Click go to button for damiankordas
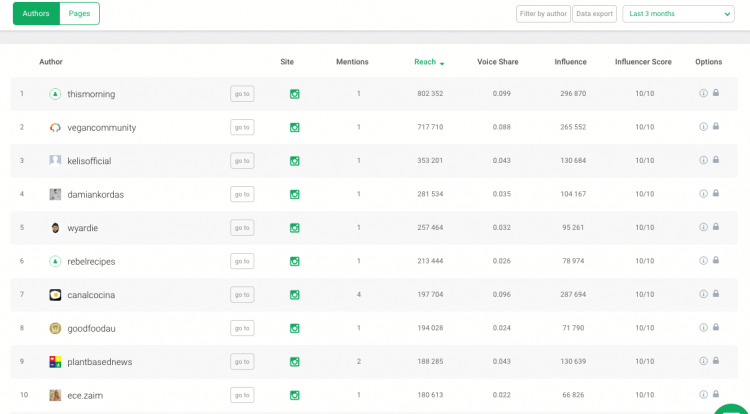The width and height of the screenshot is (750, 414). pyautogui.click(x=242, y=194)
